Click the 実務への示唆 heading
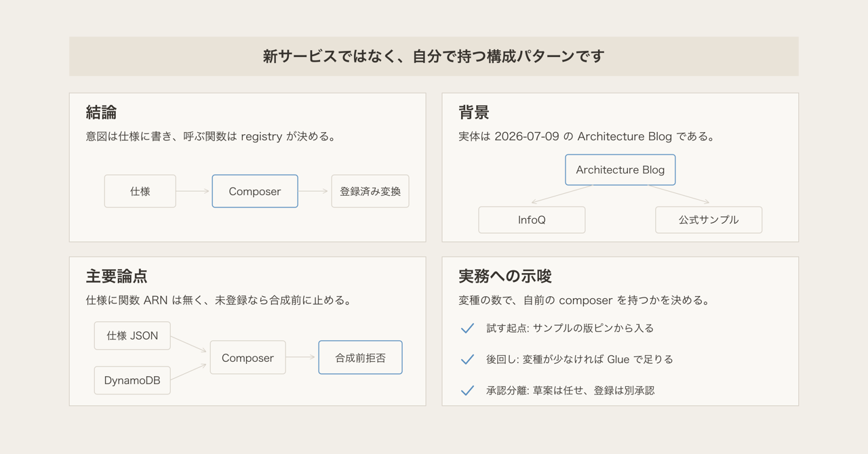 point(505,276)
